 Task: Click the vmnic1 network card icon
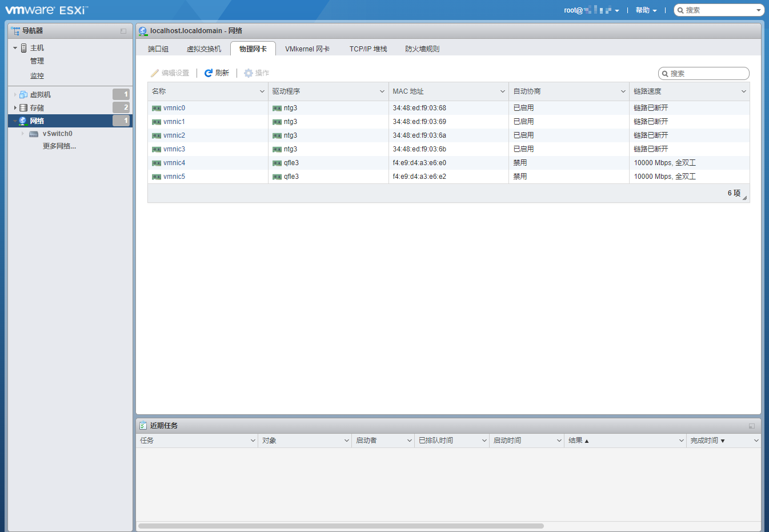point(157,122)
